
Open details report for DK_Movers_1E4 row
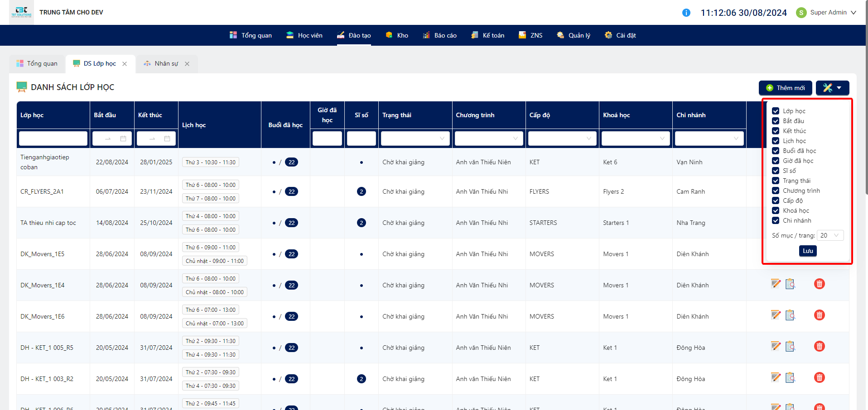(790, 284)
